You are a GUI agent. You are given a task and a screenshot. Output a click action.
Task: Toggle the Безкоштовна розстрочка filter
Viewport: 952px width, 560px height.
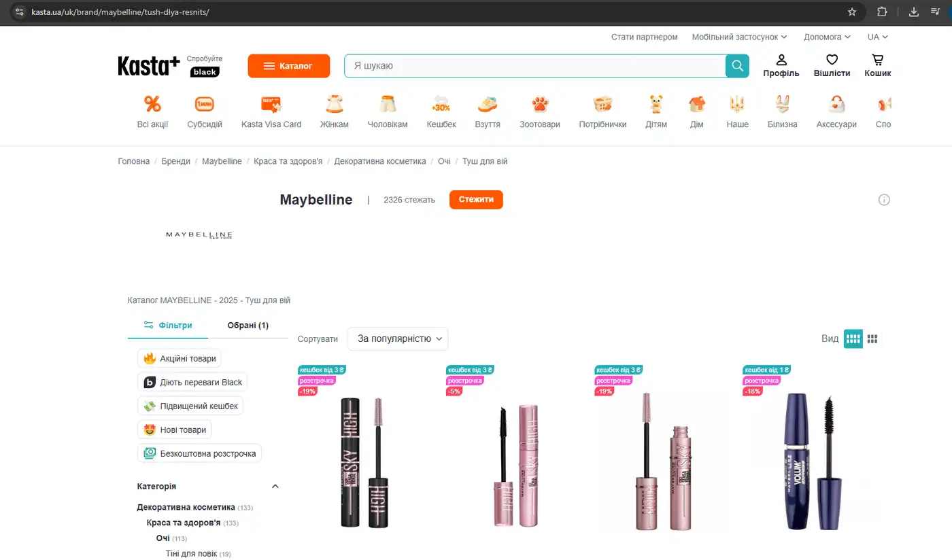pos(199,453)
